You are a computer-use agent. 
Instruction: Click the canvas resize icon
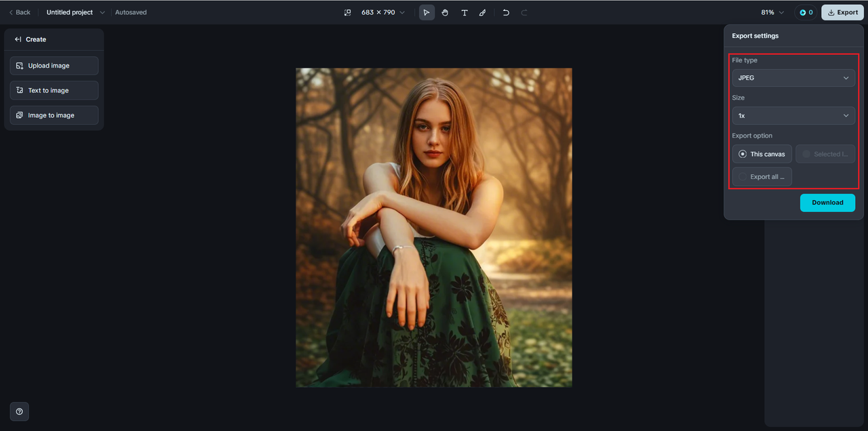click(x=348, y=12)
